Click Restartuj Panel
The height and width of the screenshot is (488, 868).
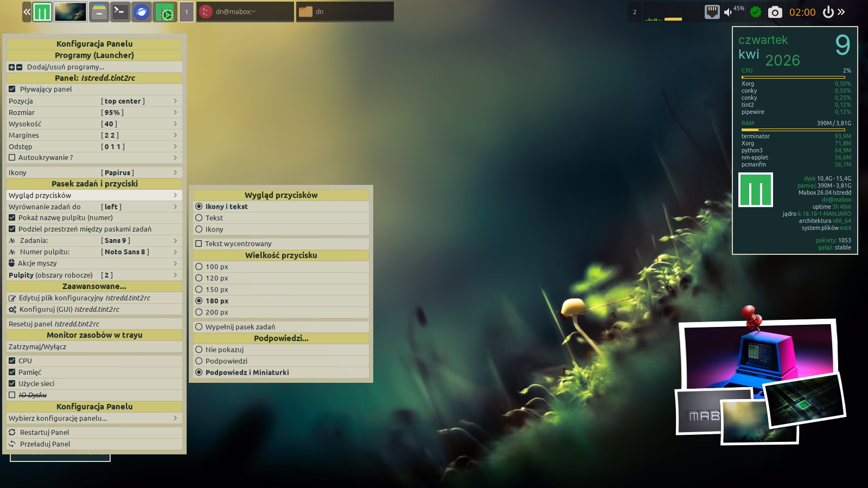(x=44, y=433)
